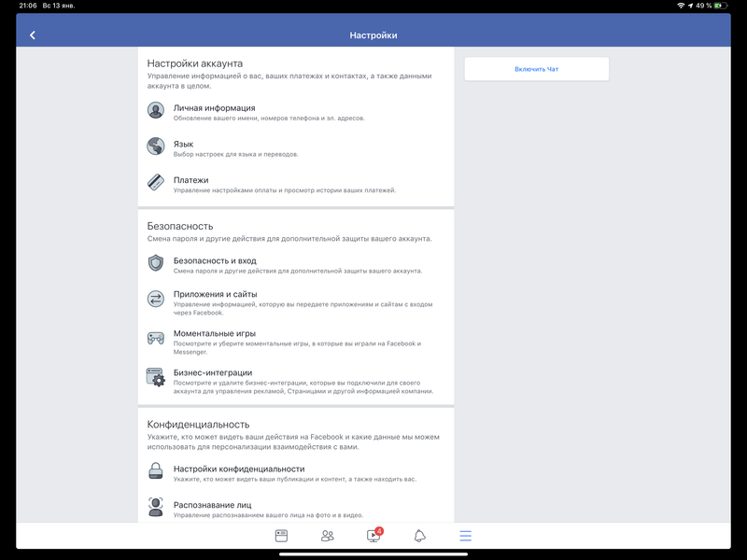Tap description 'Обновление вашего имени, номеров телефона'

(269, 119)
